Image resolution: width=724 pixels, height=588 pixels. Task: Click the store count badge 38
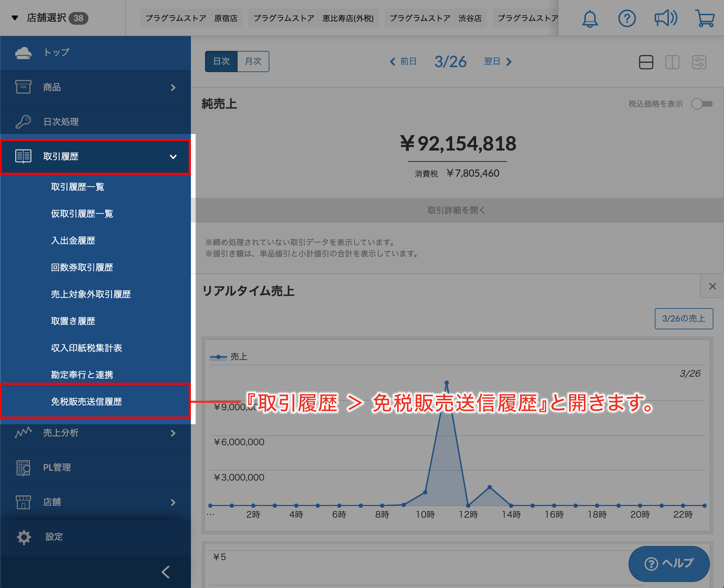tap(78, 18)
